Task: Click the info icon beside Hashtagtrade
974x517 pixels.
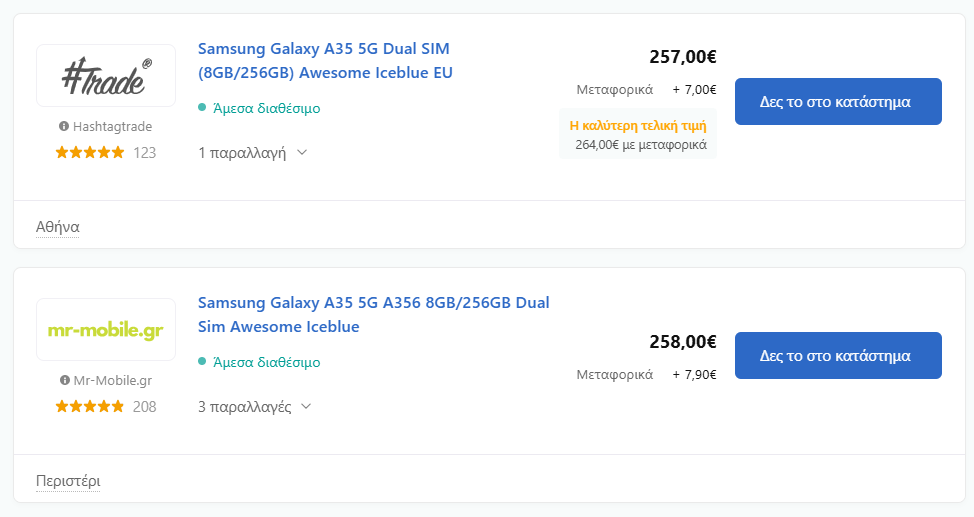Action: tap(63, 126)
